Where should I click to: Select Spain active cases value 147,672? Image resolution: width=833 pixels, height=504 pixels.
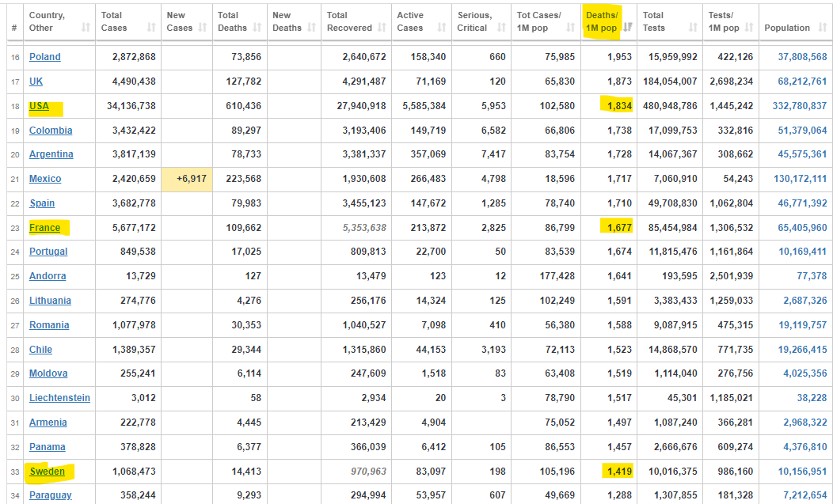[428, 203]
